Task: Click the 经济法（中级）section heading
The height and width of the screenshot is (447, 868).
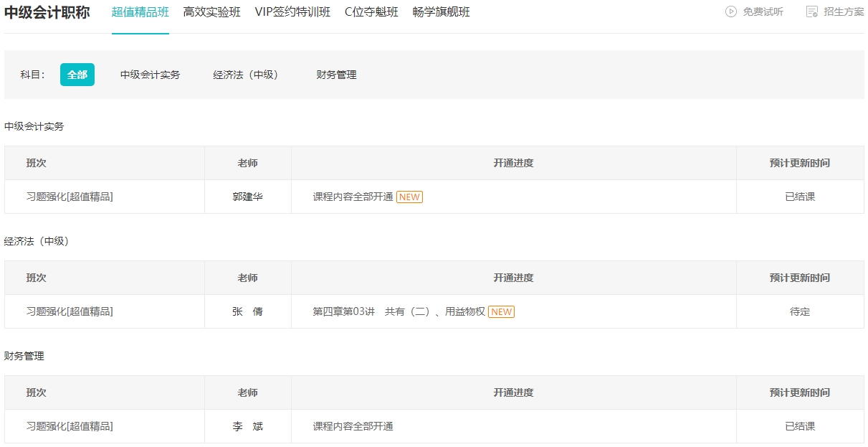Action: [39, 241]
